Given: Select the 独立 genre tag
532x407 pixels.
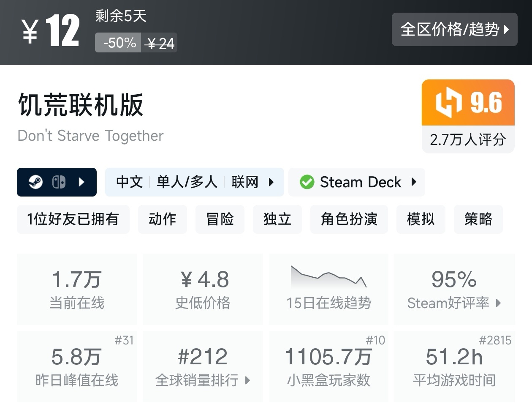Looking at the screenshot, I should pos(277,219).
